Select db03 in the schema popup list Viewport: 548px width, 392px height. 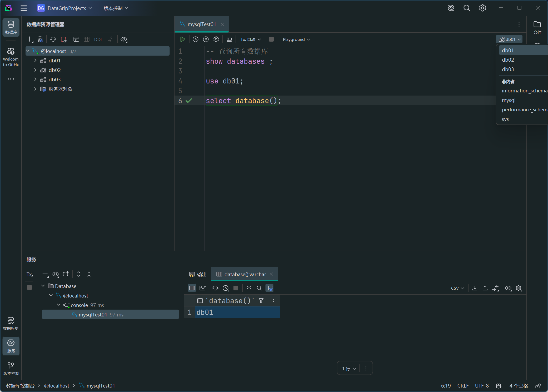coord(508,69)
